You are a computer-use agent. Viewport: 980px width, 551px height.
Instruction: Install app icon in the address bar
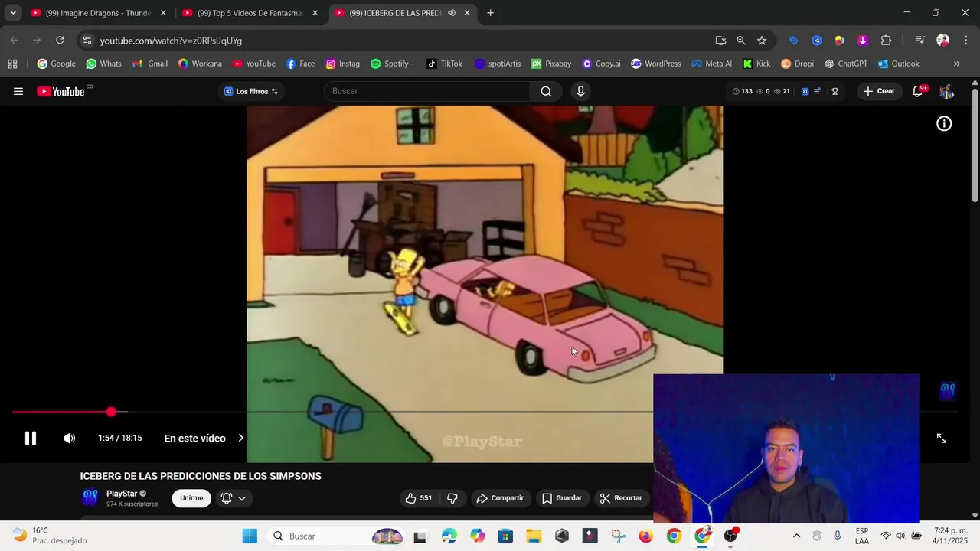[x=720, y=41]
